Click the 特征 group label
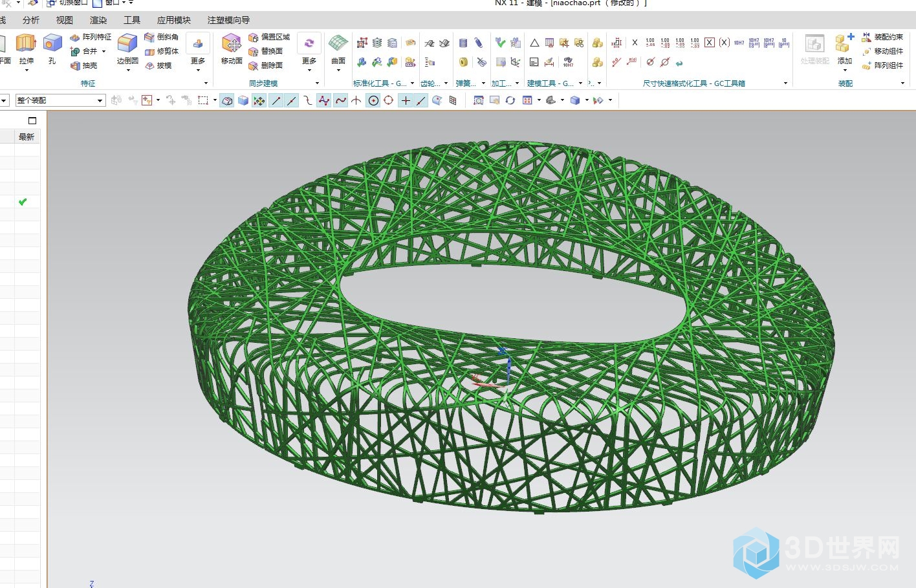This screenshot has width=916, height=588. coord(88,83)
